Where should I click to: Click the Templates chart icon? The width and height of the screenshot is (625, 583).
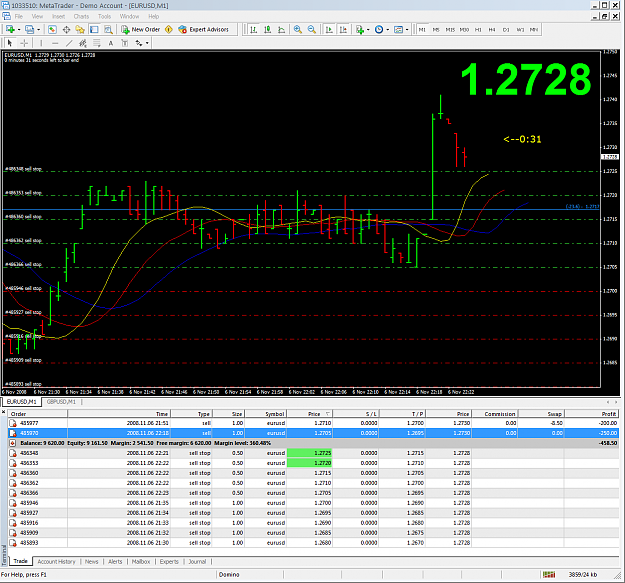pyautogui.click(x=398, y=29)
